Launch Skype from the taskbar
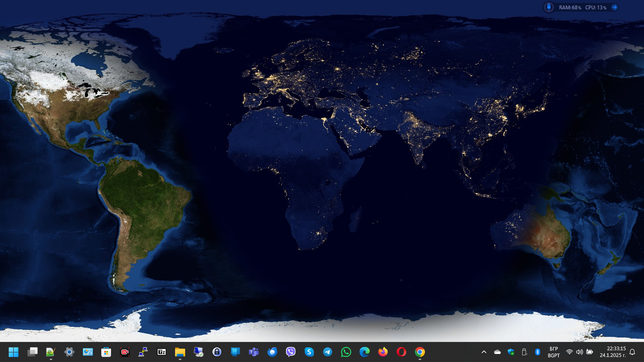This screenshot has height=362, width=644. click(309, 352)
